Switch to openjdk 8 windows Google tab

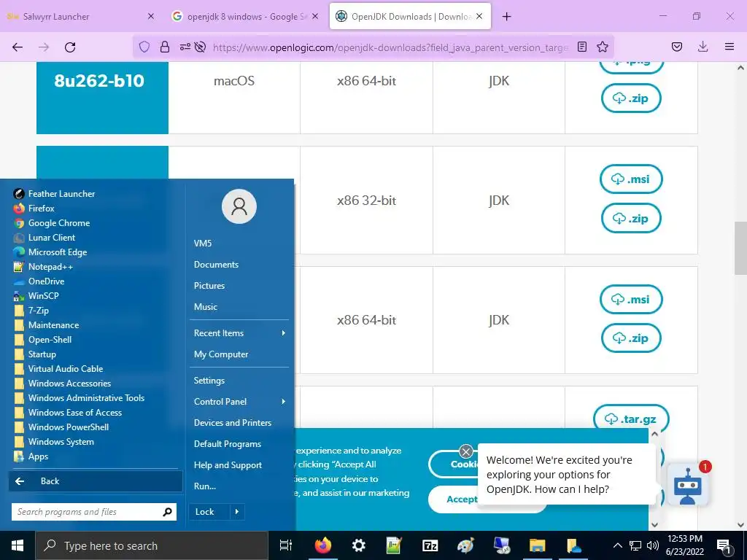tap(245, 16)
